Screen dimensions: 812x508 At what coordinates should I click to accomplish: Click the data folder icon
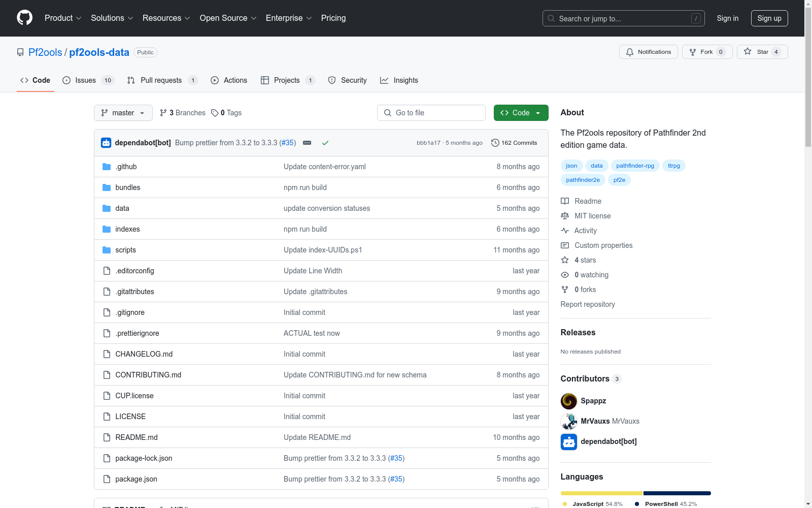click(107, 208)
